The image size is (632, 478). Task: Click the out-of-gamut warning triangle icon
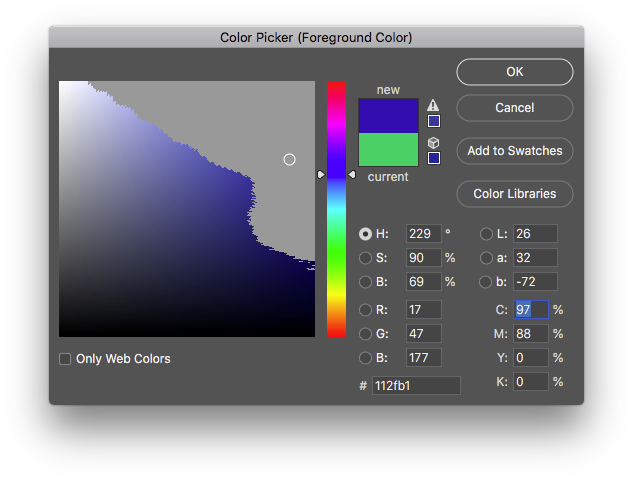pos(433,105)
